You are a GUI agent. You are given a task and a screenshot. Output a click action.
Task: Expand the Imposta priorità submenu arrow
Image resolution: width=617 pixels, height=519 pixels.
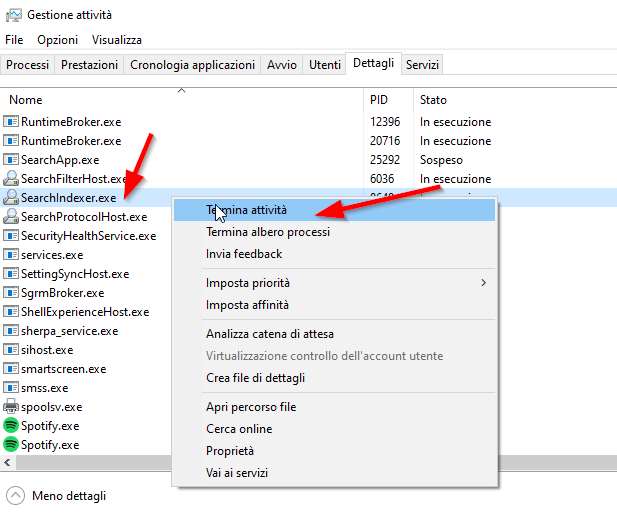pyautogui.click(x=484, y=284)
